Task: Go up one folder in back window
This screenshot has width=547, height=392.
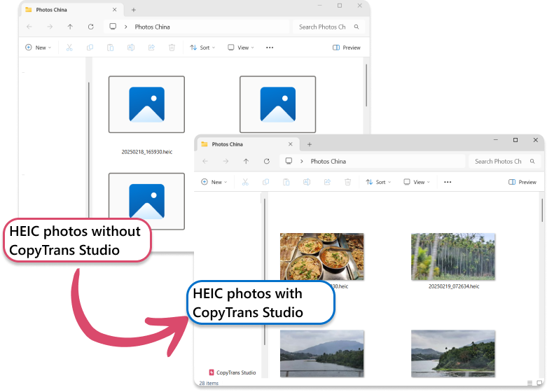Action: (x=70, y=27)
